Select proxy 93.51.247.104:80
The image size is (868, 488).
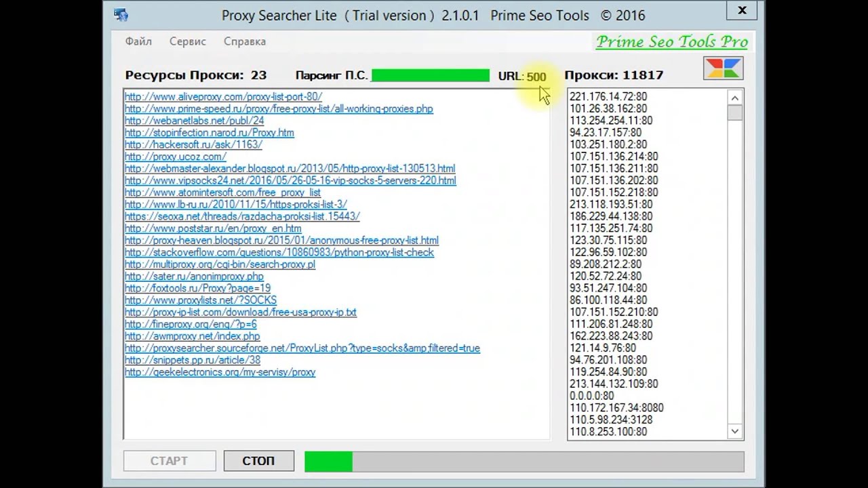tap(608, 288)
